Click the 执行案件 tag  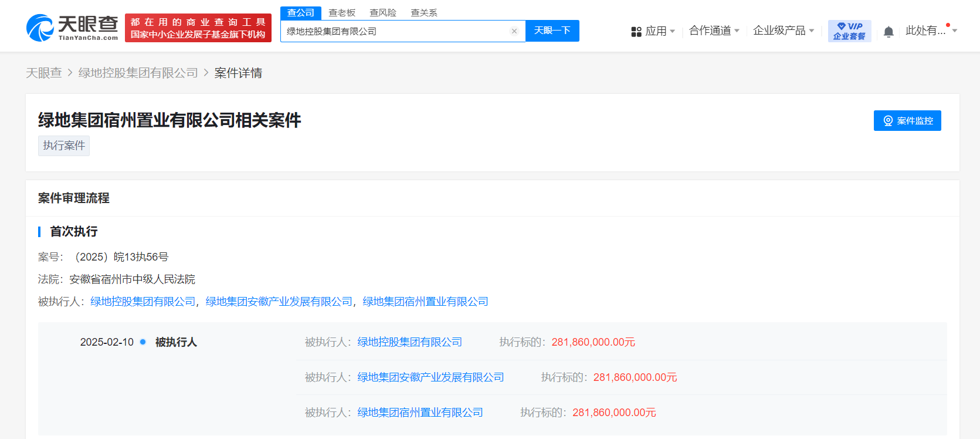[x=64, y=146]
